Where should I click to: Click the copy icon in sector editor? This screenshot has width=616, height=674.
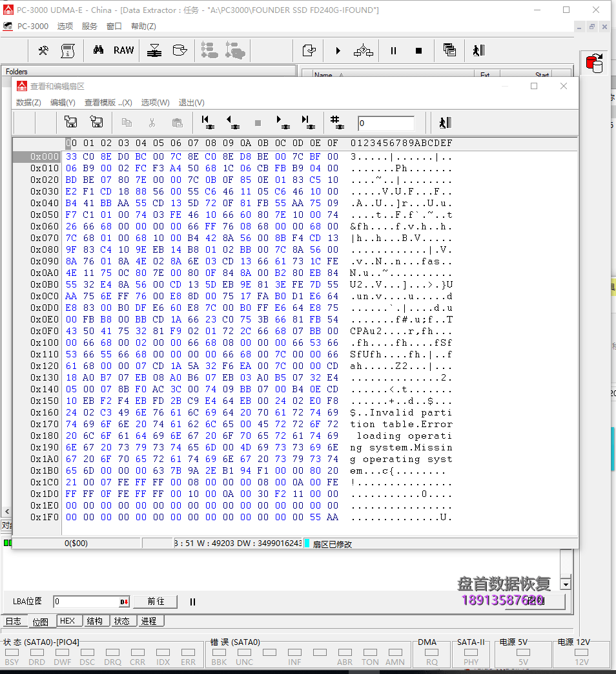[x=127, y=123]
